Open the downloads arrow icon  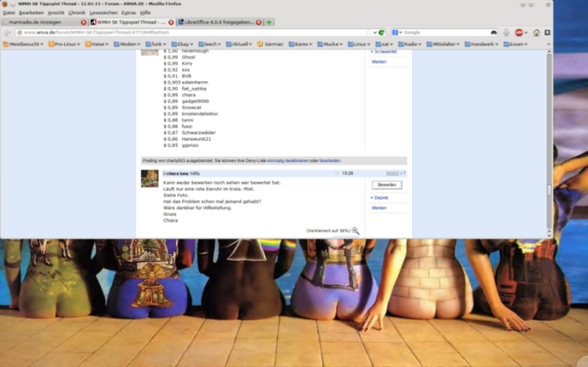point(506,33)
